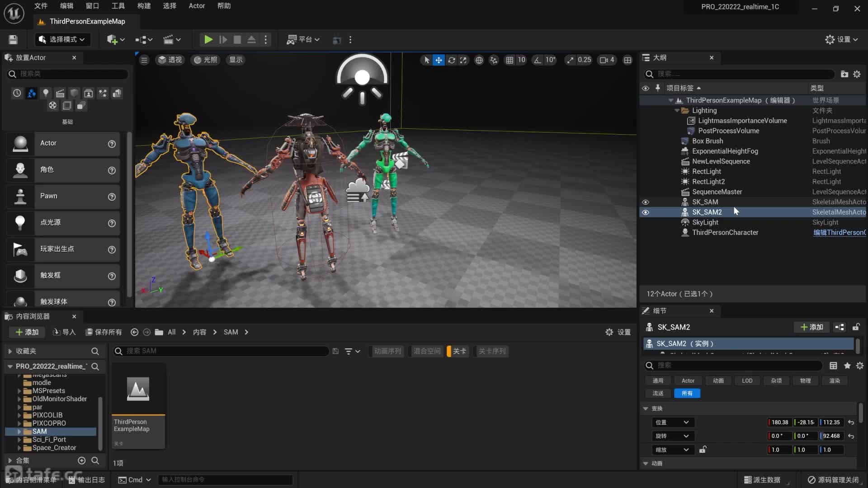868x488 pixels.
Task: Select the Lights category in Place Actors
Action: tap(46, 93)
